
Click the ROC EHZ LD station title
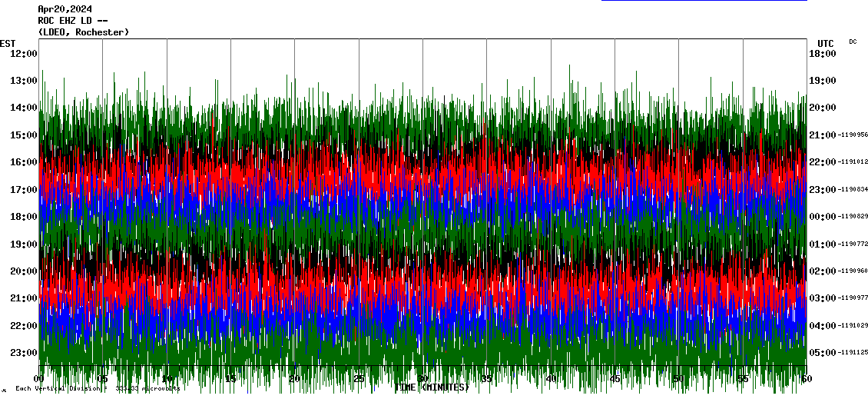(73, 21)
